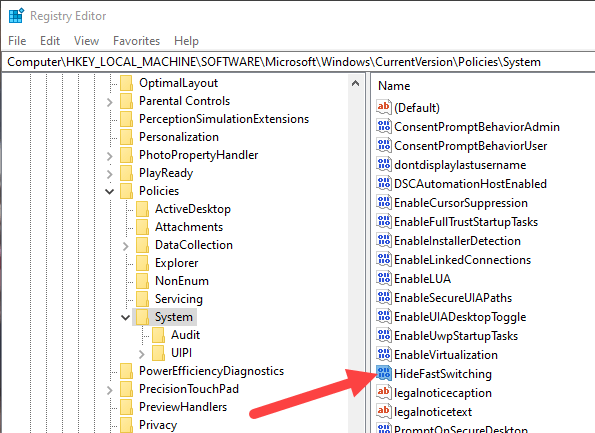The image size is (595, 433).
Task: Click the Personalization folder icon
Action: click(x=126, y=137)
